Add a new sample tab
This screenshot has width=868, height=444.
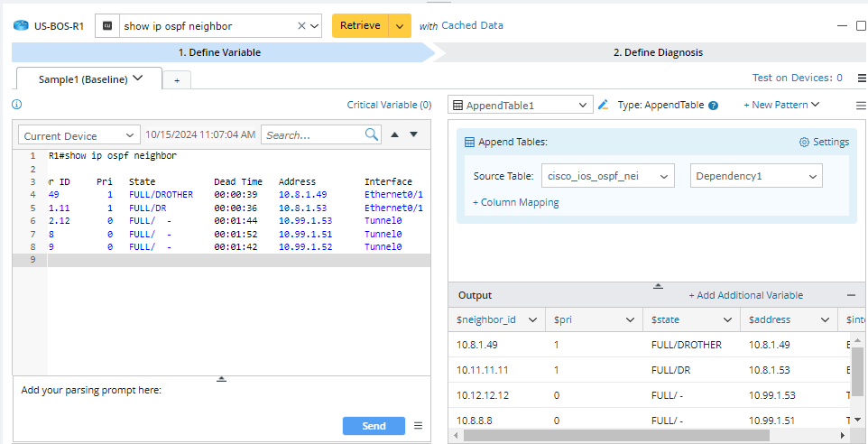pos(177,80)
